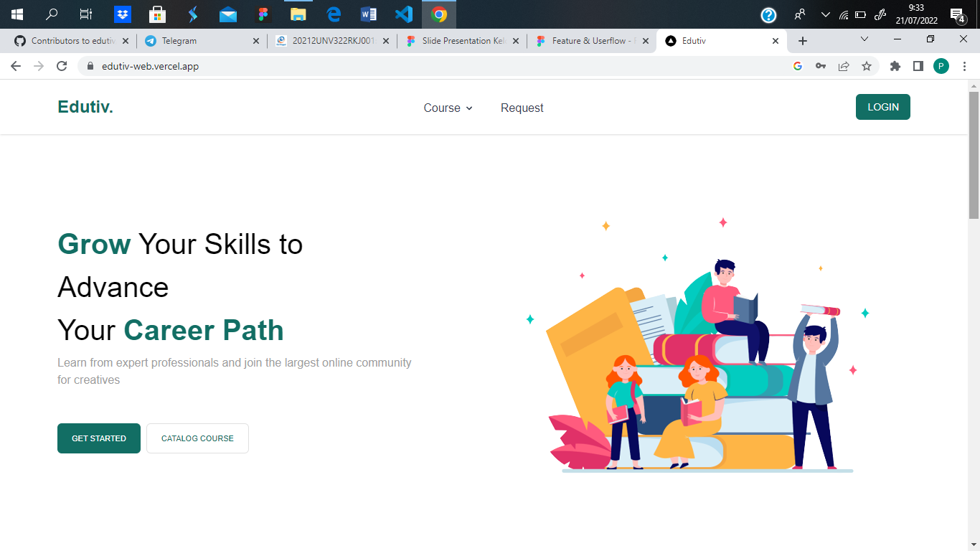The width and height of the screenshot is (980, 551).
Task: Open the Windows Start menu
Action: [17, 14]
